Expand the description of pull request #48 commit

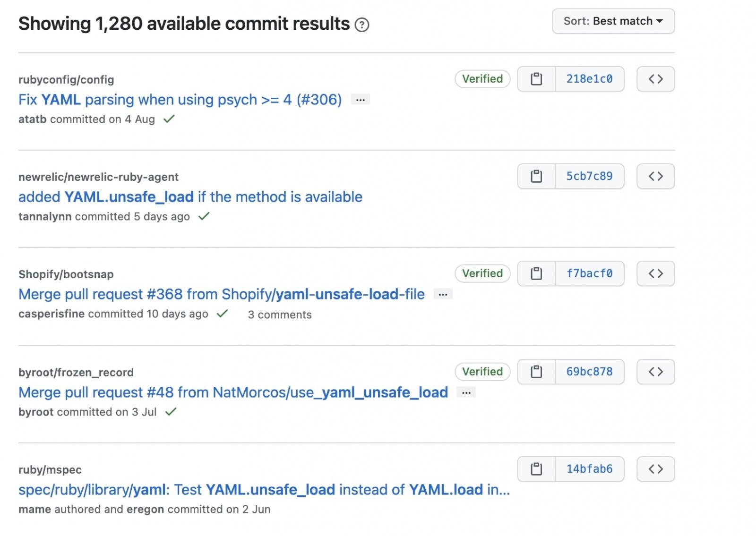[466, 392]
